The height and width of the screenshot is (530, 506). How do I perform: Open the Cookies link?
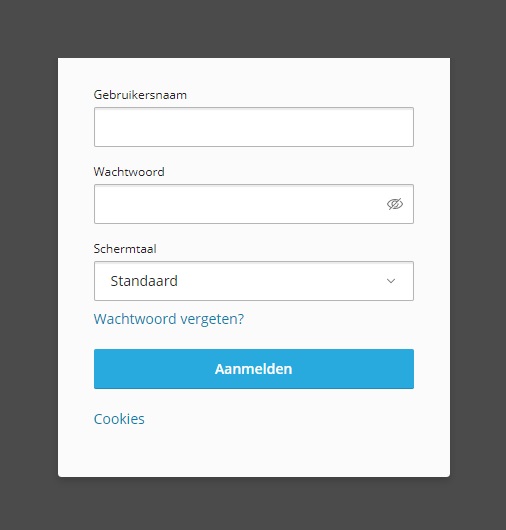[119, 419]
